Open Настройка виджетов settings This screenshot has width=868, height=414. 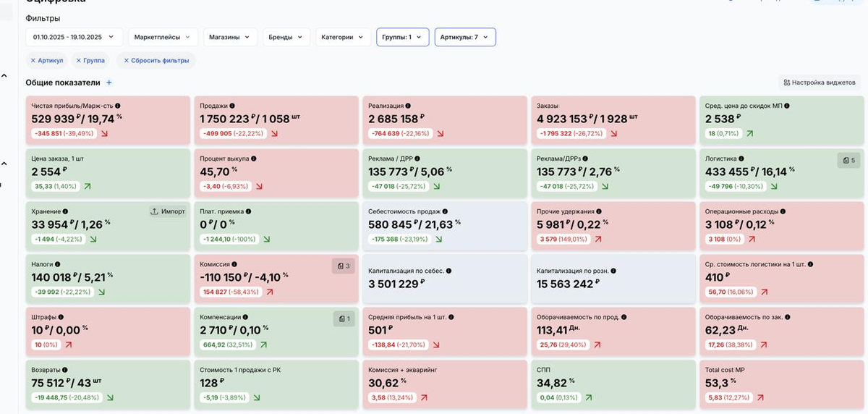pos(820,83)
